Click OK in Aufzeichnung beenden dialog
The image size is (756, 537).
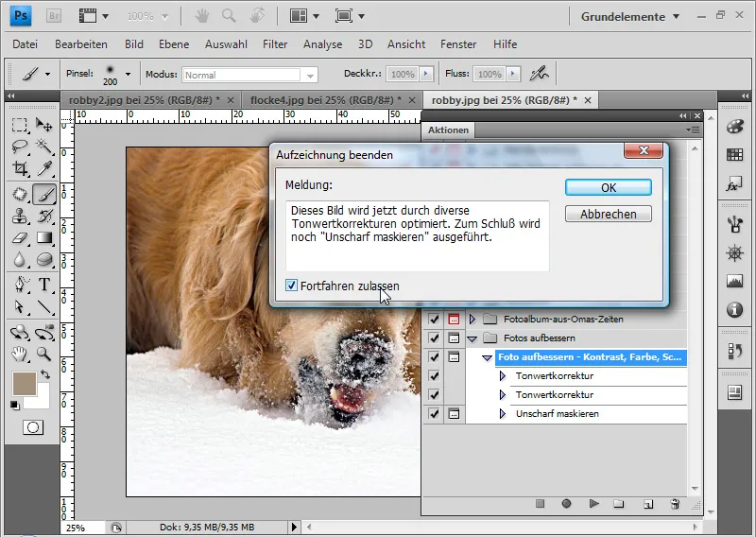[609, 187]
